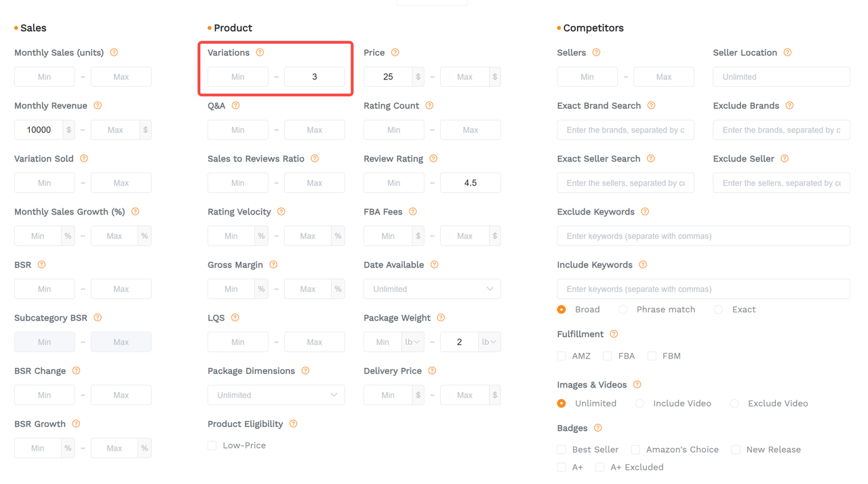
Task: Click the Review Rating max field showing 4.5
Action: [471, 183]
